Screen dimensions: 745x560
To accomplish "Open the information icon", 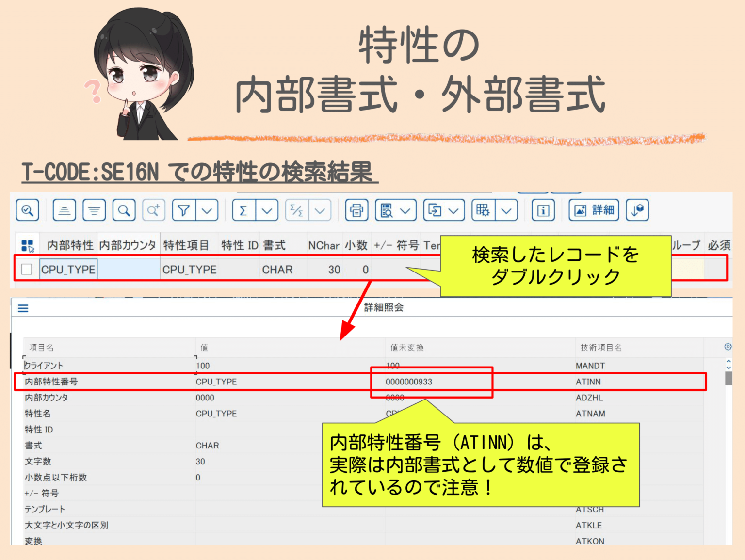I will [x=543, y=210].
